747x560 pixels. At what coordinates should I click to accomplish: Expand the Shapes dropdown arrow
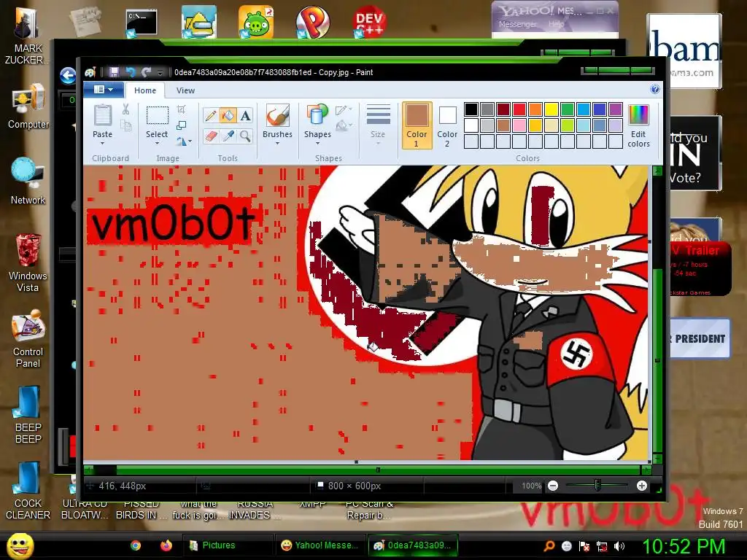pyautogui.click(x=317, y=143)
